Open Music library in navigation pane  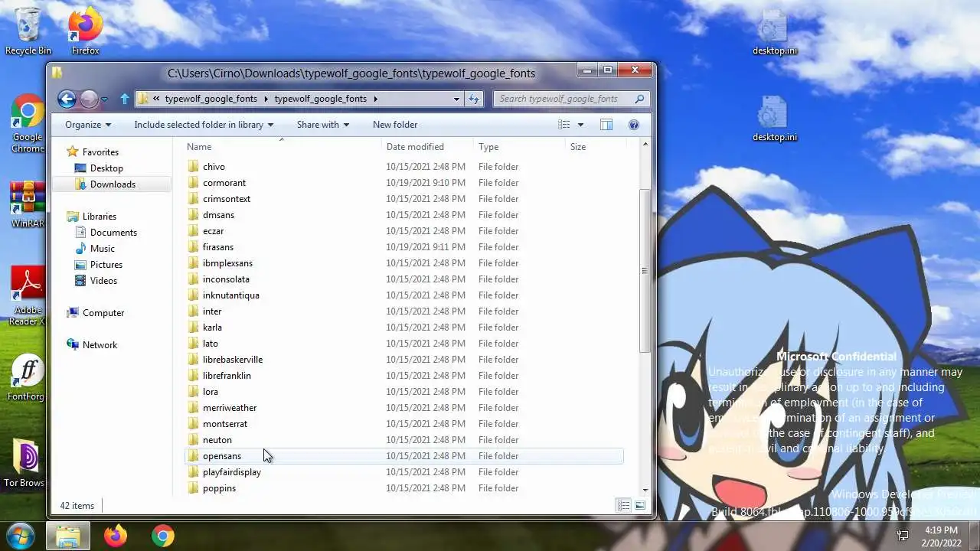pyautogui.click(x=103, y=249)
